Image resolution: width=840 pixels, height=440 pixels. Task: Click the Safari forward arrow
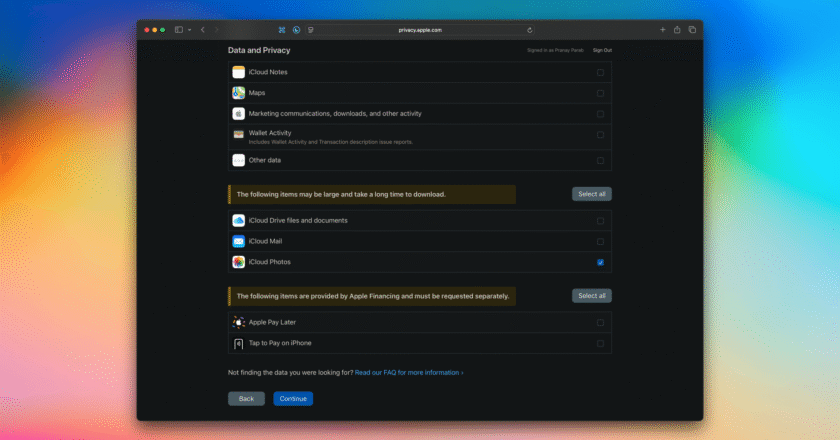[x=216, y=30]
